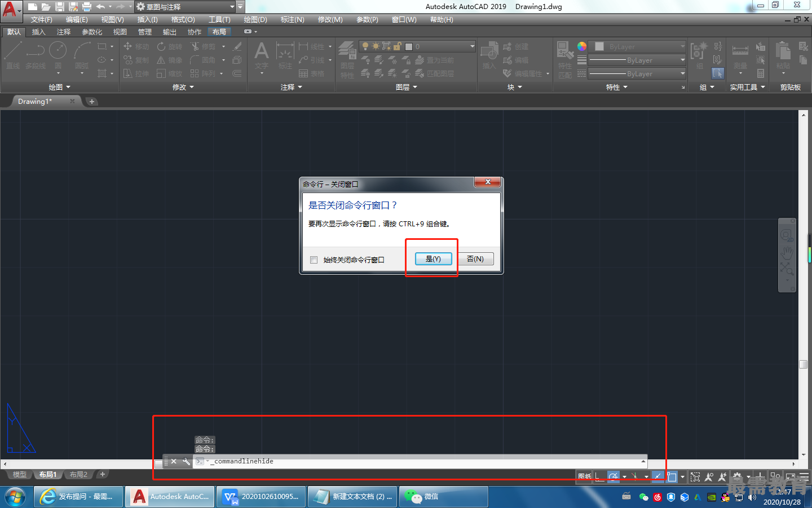Switch to the 布局2 layout tab
The width and height of the screenshot is (812, 508).
coord(78,475)
